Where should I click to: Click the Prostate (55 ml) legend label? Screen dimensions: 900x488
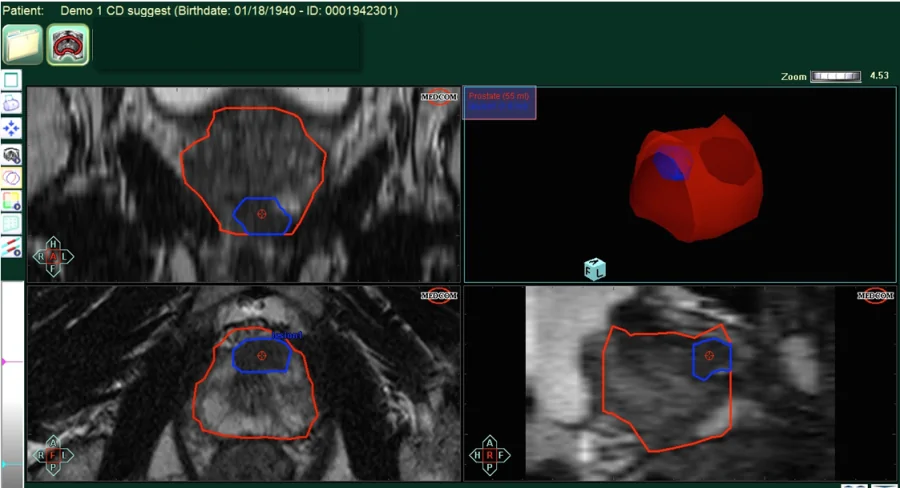point(499,95)
